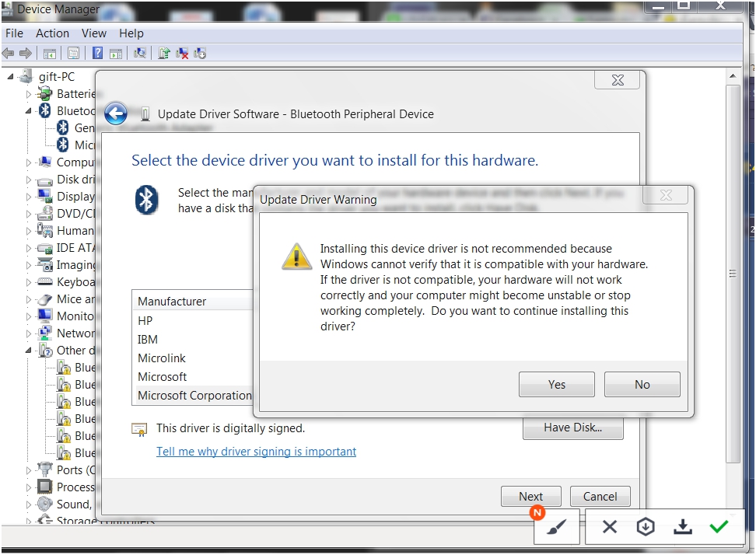Expand the Human Interface Devices node
756x555 pixels.
[29, 232]
